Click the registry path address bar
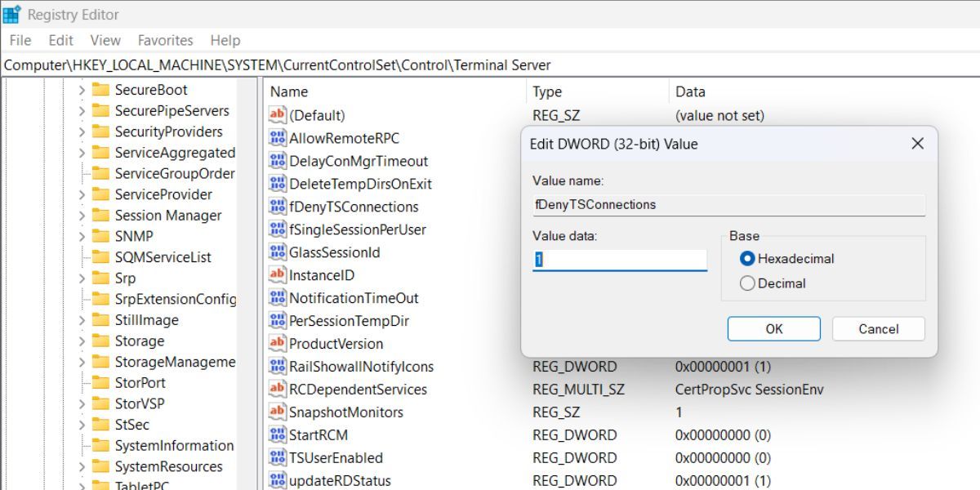Viewport: 980px width, 490px height. 490,65
